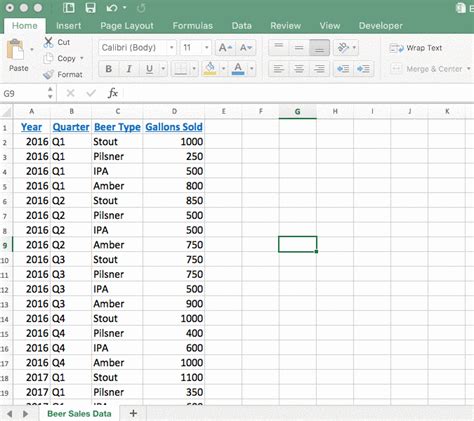The width and height of the screenshot is (474, 421).
Task: Expand the Copy options dropdown arrow
Action: (x=82, y=58)
